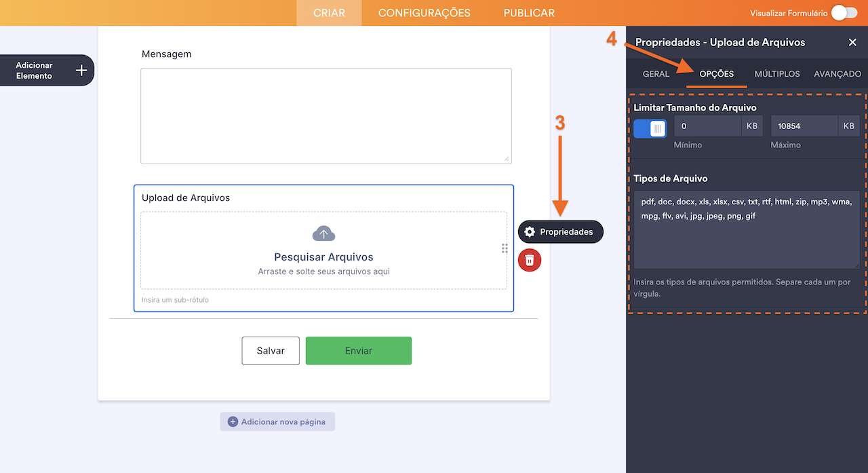Disable the Limitar Tamanho do Arquivo toggle
868x473 pixels.
tap(650, 128)
